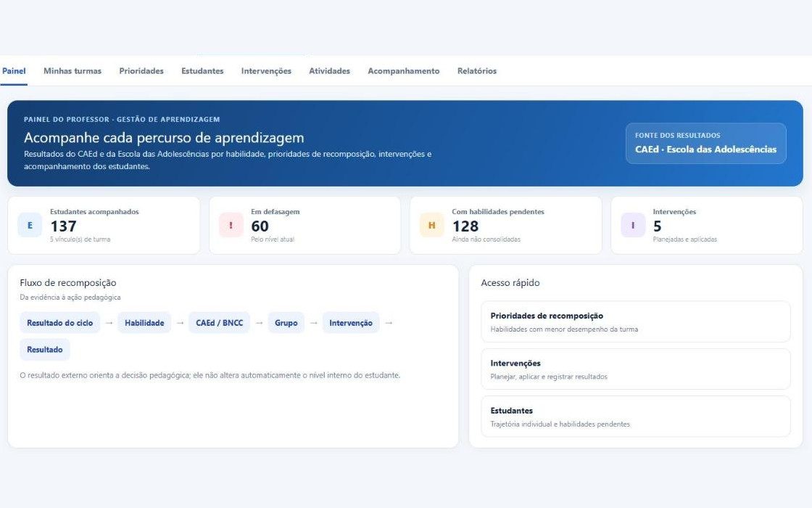The width and height of the screenshot is (812, 508).
Task: Click the Grupo flow chip
Action: [286, 322]
